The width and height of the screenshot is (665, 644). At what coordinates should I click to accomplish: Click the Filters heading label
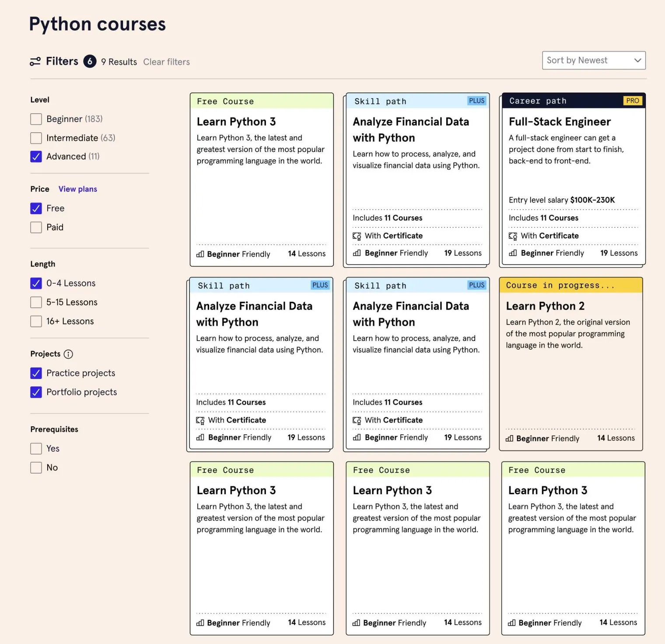coord(62,61)
